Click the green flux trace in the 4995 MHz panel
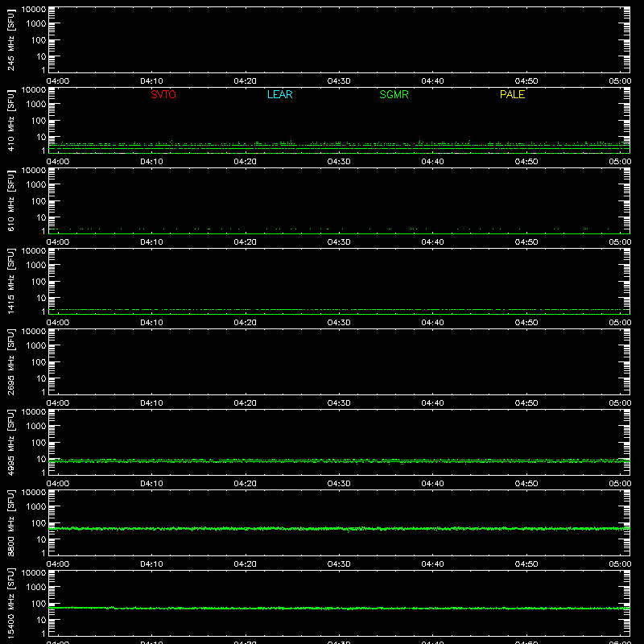Screen dimensions: 644x644 pos(339,461)
